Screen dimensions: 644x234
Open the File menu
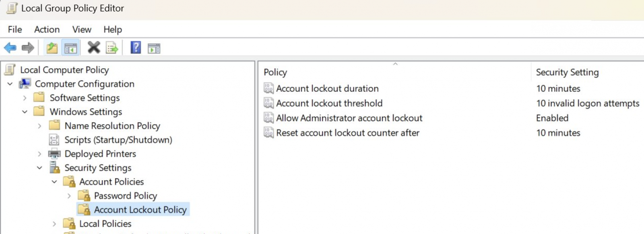pos(15,29)
